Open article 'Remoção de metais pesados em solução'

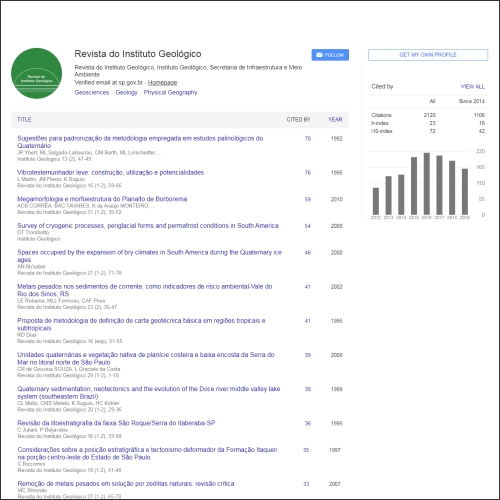(x=126, y=484)
